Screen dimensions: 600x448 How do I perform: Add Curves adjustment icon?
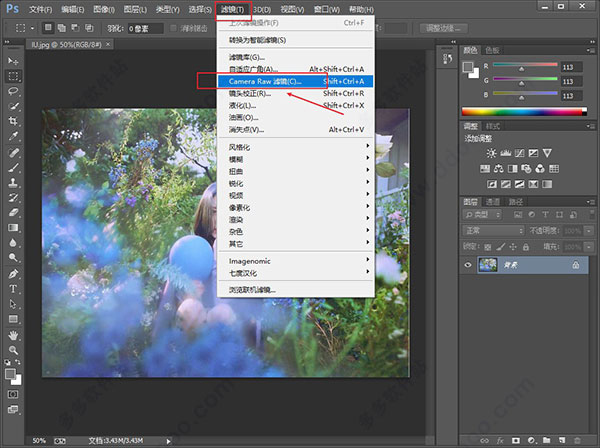coord(519,153)
